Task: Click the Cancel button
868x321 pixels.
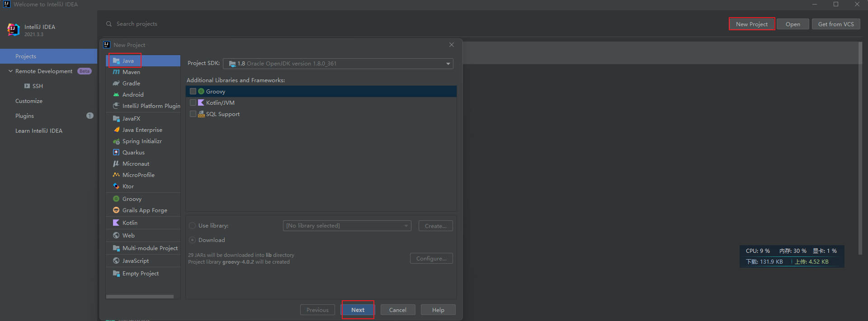Action: pyautogui.click(x=398, y=310)
